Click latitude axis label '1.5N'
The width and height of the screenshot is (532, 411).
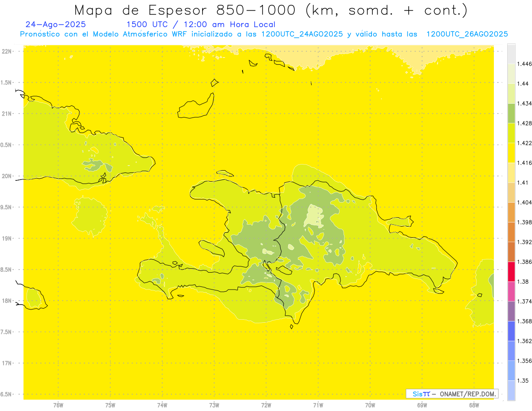tap(7, 82)
